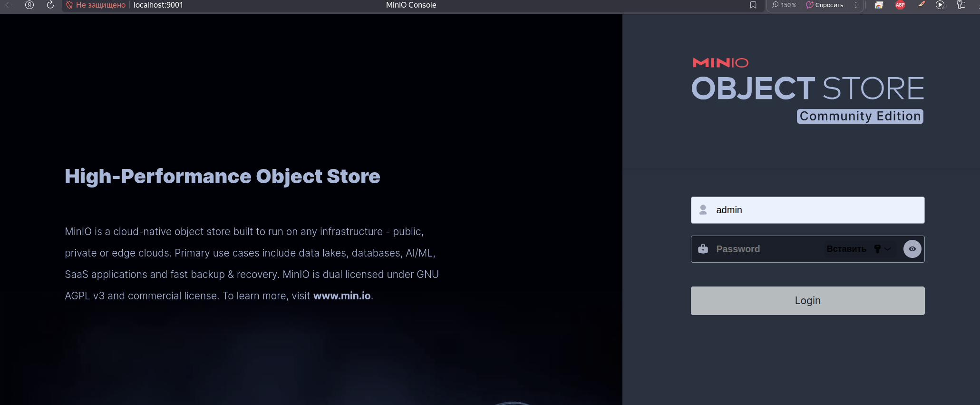This screenshot has height=405, width=980.
Task: Toggle password visibility with the eye icon
Action: pos(912,249)
